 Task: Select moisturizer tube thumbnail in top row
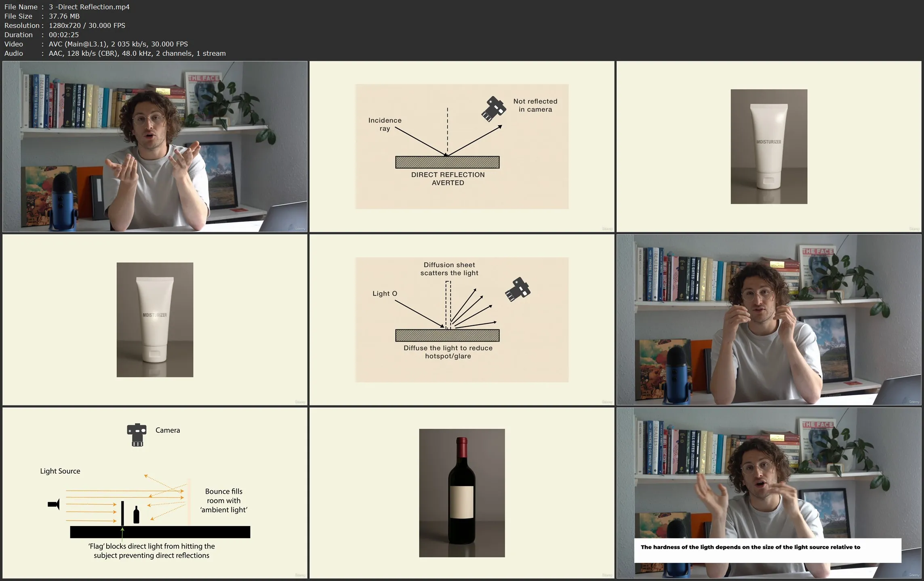[769, 146]
